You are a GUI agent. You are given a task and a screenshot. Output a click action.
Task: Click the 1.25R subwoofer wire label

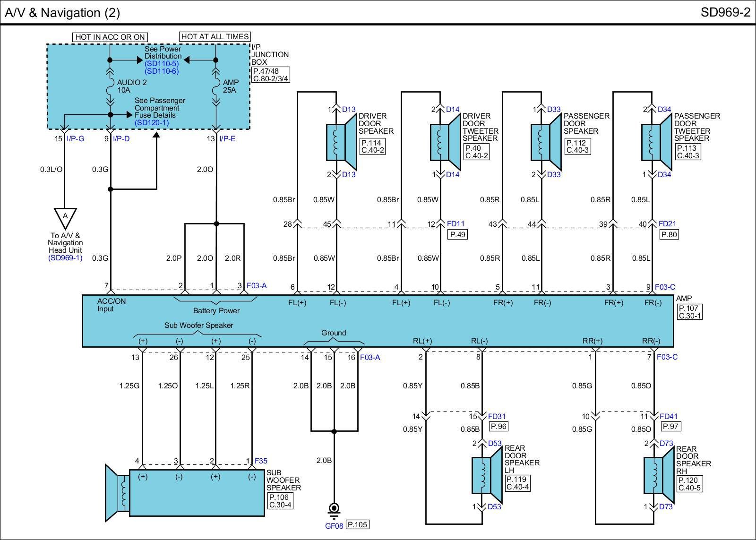point(240,386)
